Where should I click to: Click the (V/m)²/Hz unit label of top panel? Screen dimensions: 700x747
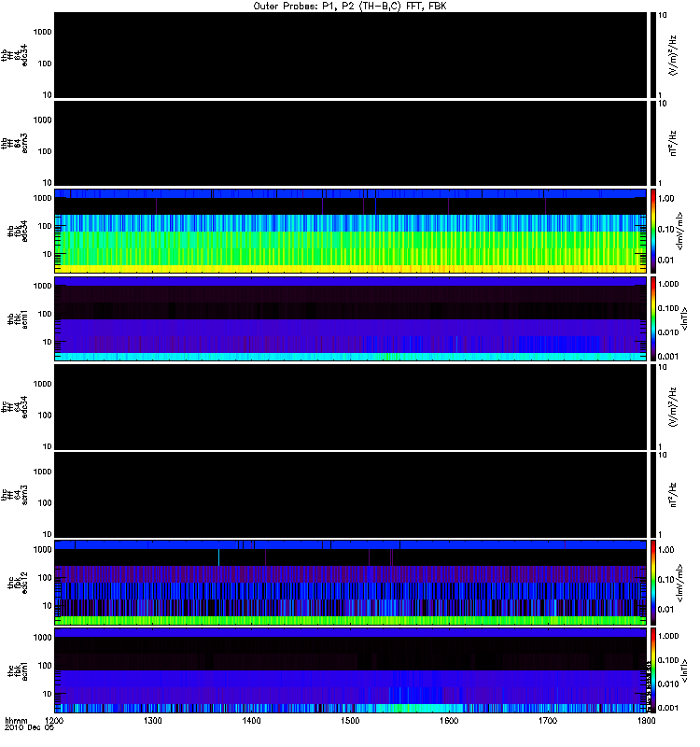[672, 55]
